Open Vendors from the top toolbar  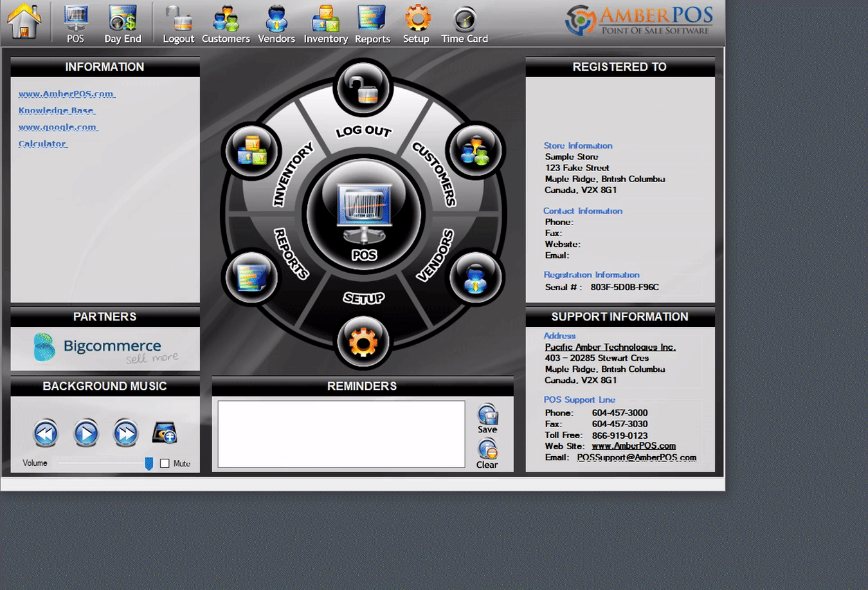276,24
